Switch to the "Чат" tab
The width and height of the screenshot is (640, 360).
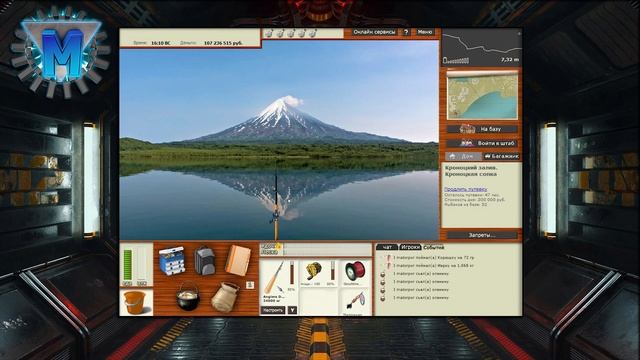point(387,247)
